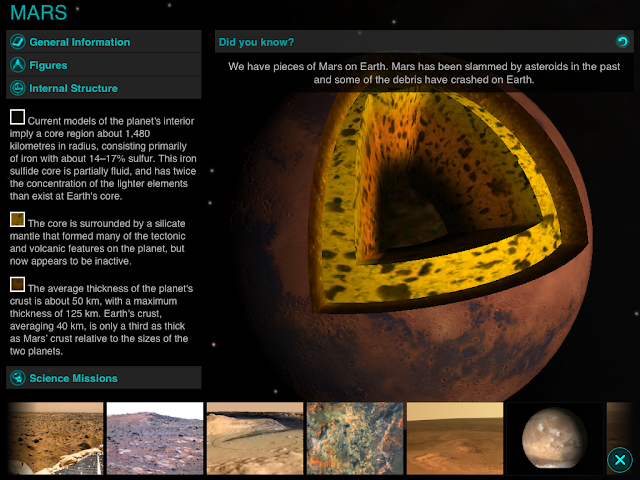This screenshot has height=480, width=640.
Task: Open the gray rocky hill thumbnail
Action: 155,438
